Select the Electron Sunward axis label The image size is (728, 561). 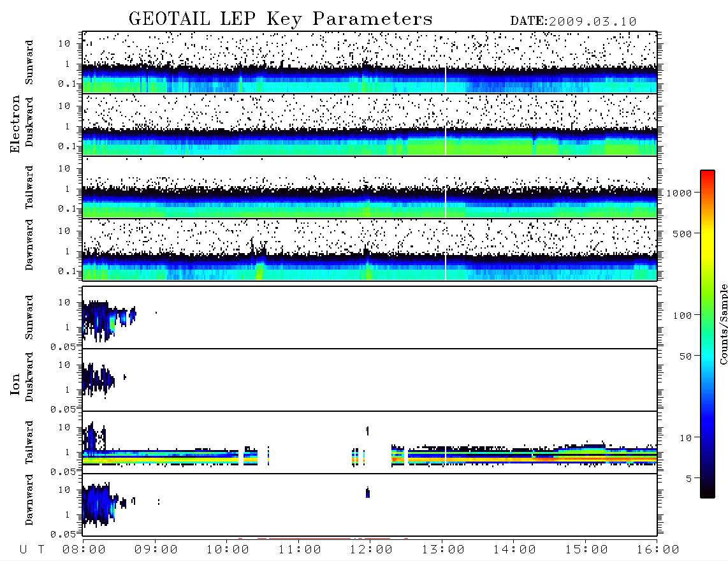[29, 62]
